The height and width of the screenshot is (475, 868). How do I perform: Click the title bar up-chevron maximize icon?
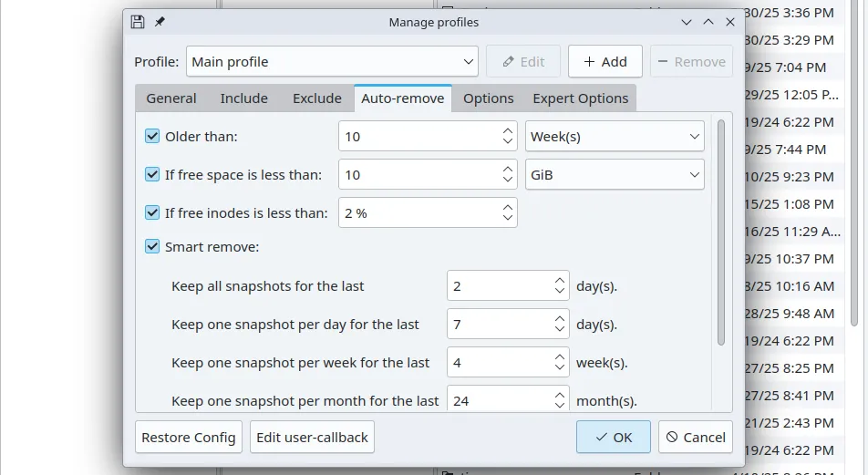tap(708, 22)
